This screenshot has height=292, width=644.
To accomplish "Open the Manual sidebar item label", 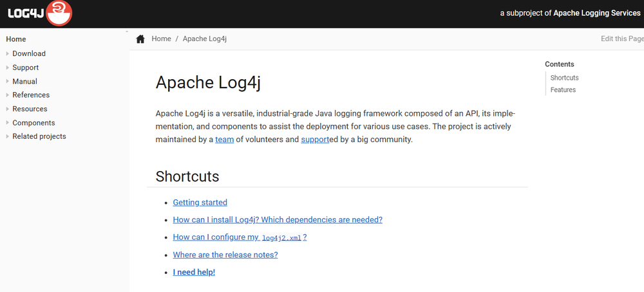I will (x=24, y=81).
